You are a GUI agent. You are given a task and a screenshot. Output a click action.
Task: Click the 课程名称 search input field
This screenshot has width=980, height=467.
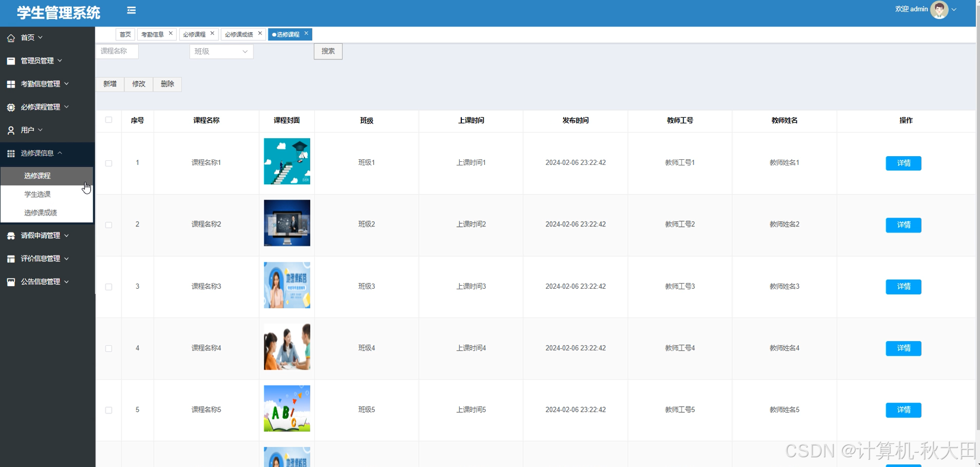click(x=117, y=51)
